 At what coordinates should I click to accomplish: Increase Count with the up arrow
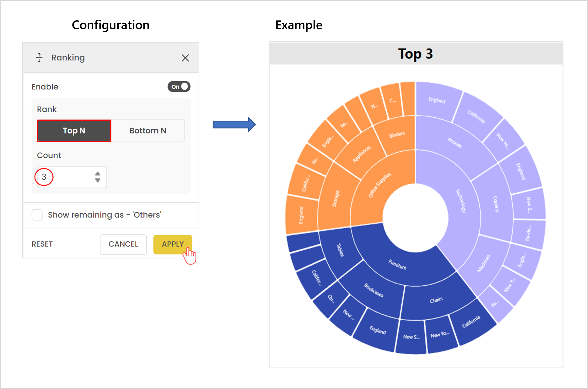point(97,174)
